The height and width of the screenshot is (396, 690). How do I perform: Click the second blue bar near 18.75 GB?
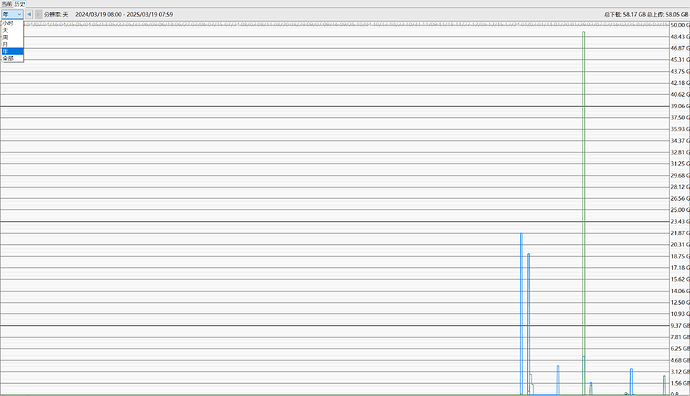pos(529,324)
